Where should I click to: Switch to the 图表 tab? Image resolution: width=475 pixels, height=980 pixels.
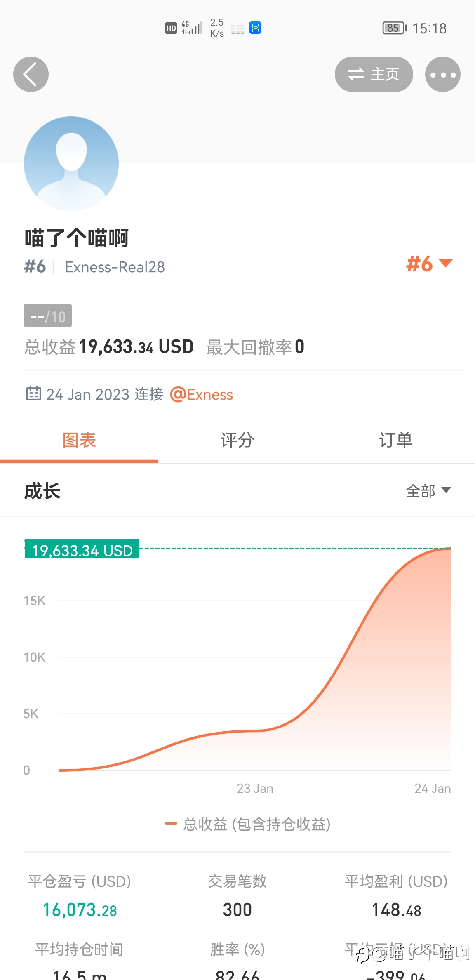coord(79,440)
